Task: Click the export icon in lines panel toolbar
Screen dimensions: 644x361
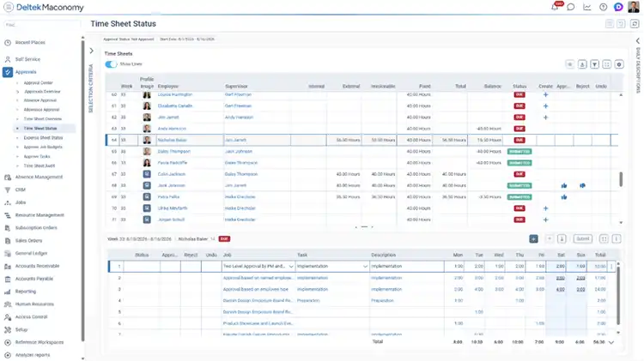Action: [562, 238]
